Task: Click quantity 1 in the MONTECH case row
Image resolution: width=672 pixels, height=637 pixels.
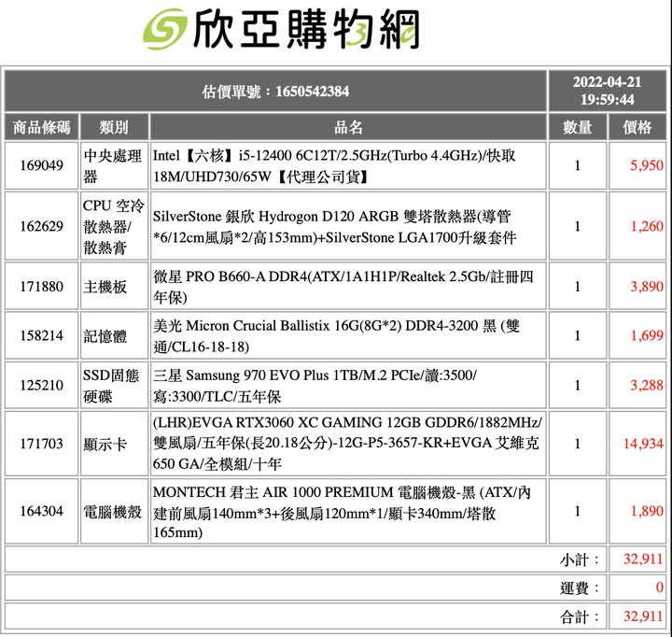Action: tap(578, 511)
